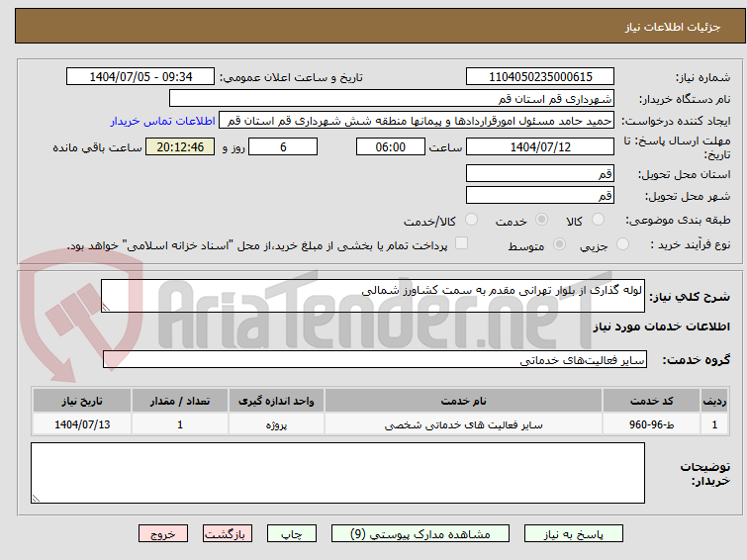Click the requester field حمید حامد
Image resolution: width=747 pixels, height=560 pixels.
417,121
